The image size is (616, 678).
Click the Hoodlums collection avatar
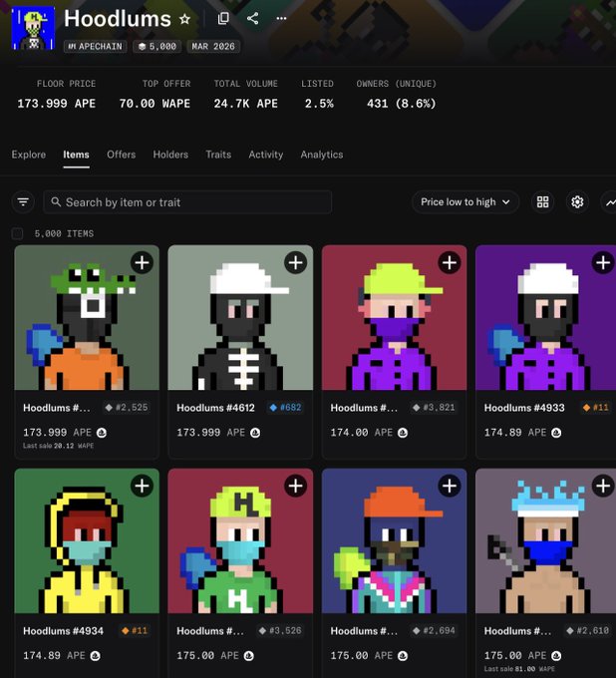tap(33, 28)
